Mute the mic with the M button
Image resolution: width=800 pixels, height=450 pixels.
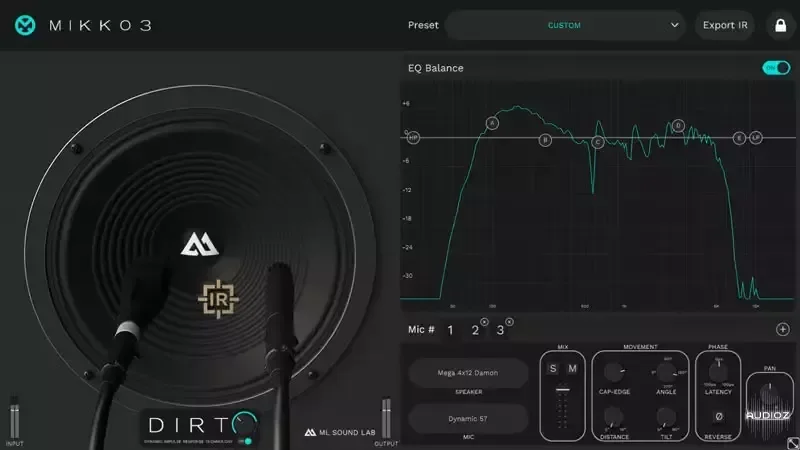[572, 368]
